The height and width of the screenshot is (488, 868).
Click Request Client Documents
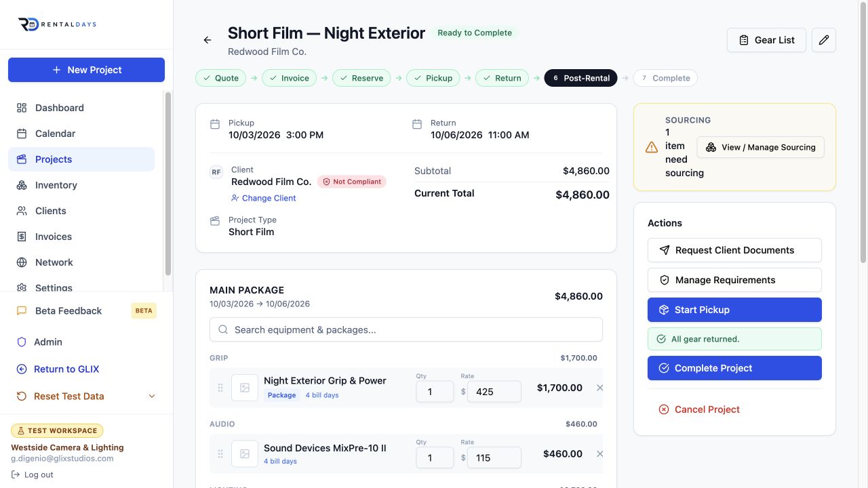click(x=734, y=250)
